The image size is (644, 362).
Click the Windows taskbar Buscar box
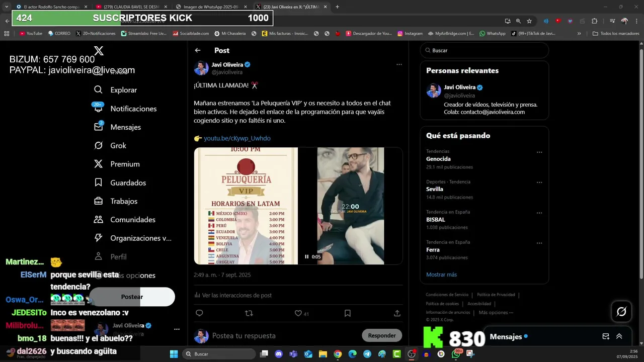(218, 354)
